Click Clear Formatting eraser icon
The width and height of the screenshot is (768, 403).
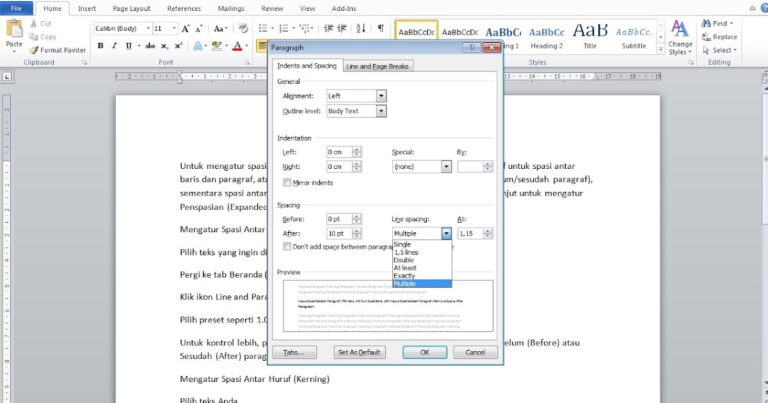(x=243, y=28)
